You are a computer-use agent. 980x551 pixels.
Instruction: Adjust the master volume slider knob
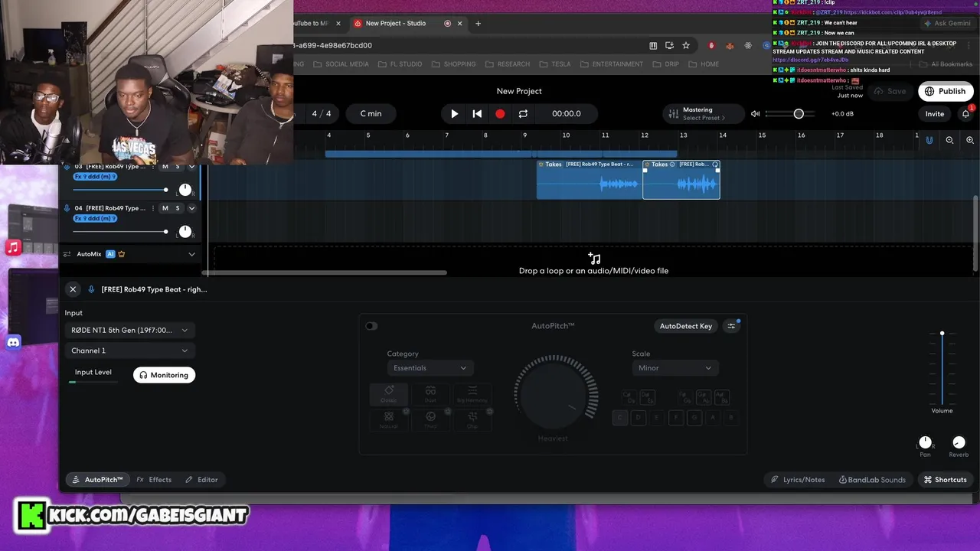[x=799, y=113]
